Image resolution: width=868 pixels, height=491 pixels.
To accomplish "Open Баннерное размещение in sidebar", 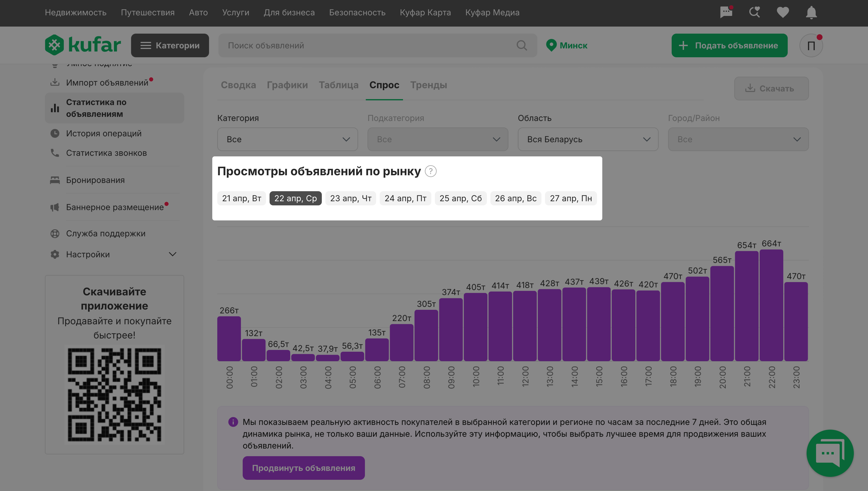I will (115, 207).
